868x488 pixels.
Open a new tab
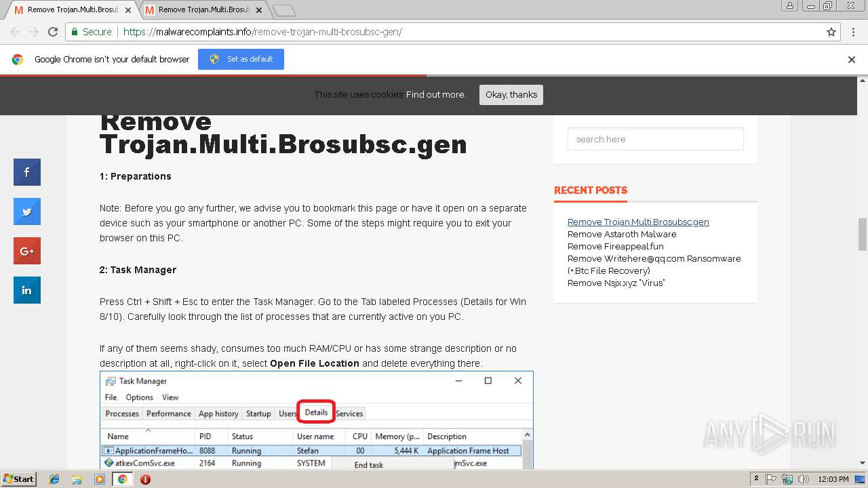coord(284,10)
